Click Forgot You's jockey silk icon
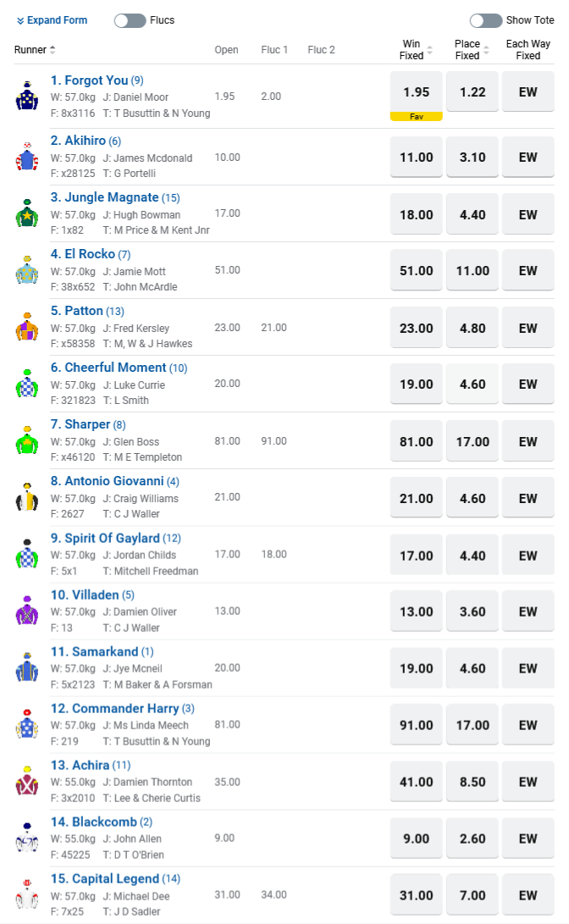 pos(27,97)
